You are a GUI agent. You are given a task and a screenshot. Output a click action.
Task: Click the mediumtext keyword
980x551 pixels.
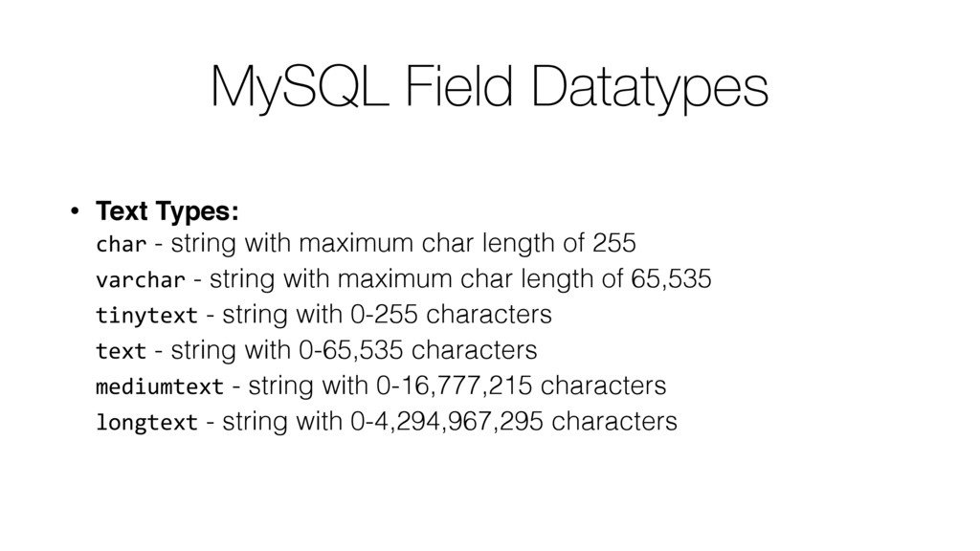[x=160, y=386]
